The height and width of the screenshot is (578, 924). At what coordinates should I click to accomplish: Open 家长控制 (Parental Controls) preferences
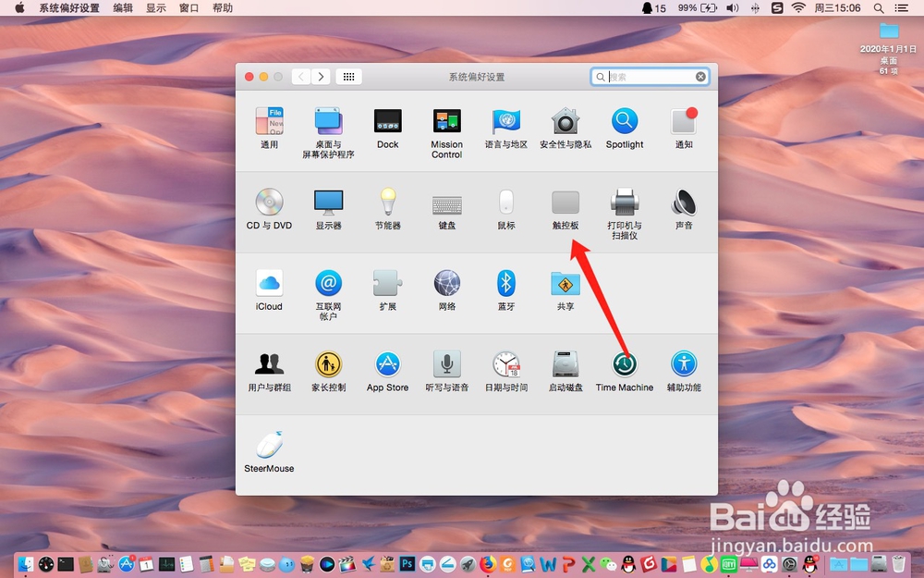328,371
